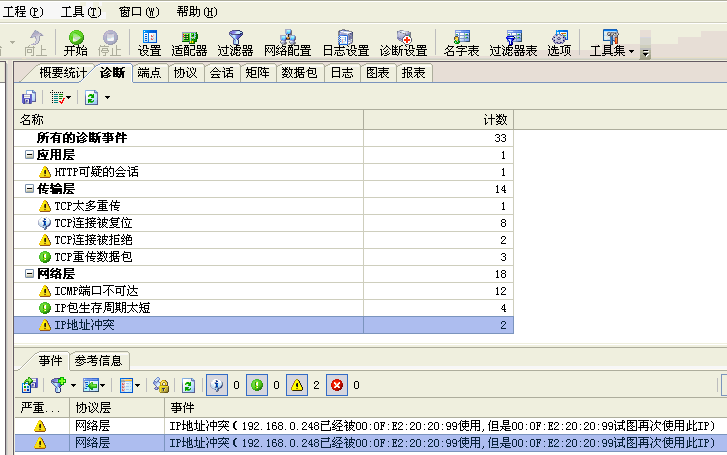Switch to the 参考信息 tab

[x=99, y=360]
